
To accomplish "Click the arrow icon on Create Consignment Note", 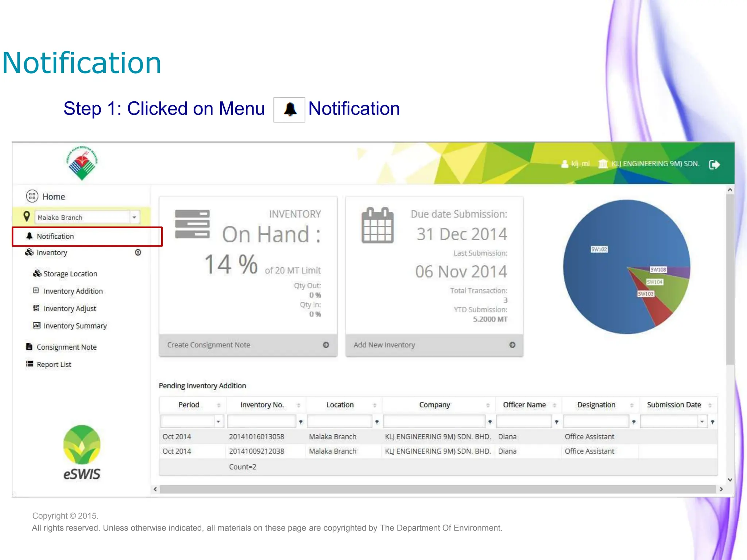I will pyautogui.click(x=326, y=345).
